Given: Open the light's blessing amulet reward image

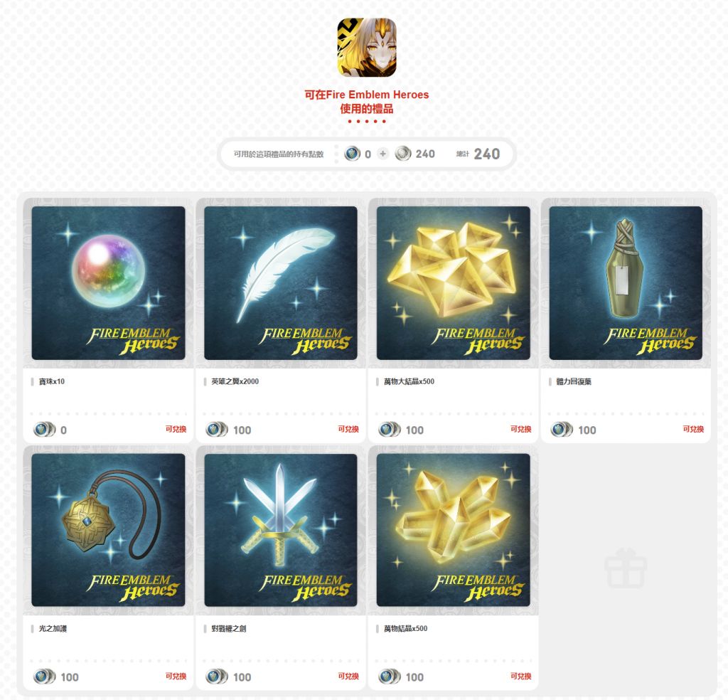Looking at the screenshot, I should pos(108,529).
